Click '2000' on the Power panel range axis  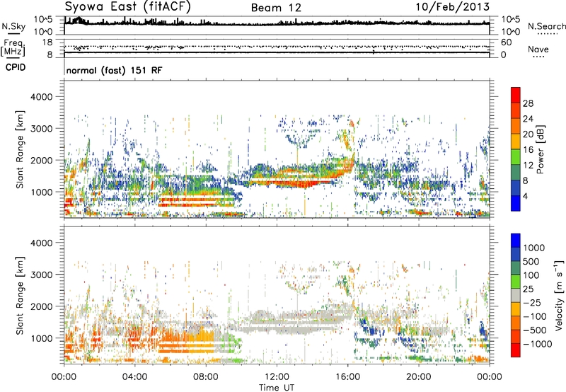point(41,160)
